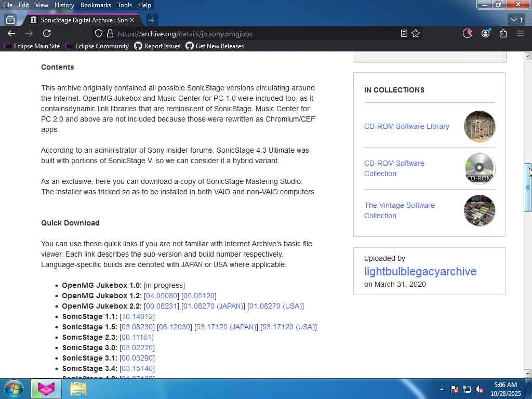Click CD-ROM Software Library thumbnail image
532x399 pixels.
click(480, 126)
